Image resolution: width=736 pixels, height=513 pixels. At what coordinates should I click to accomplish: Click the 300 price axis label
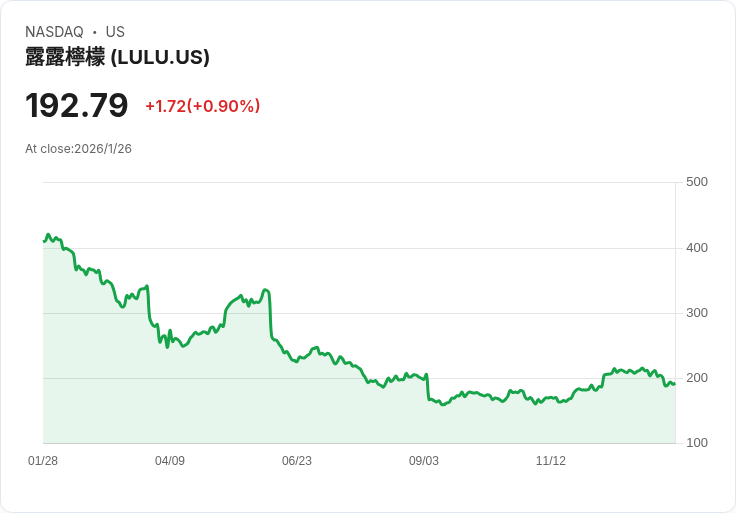coord(697,313)
